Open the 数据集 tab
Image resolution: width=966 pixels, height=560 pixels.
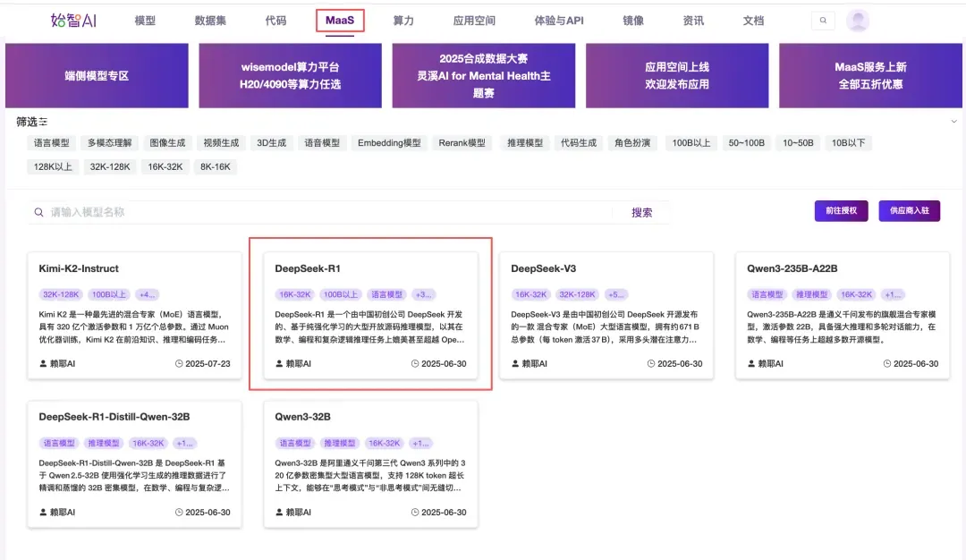pos(210,21)
